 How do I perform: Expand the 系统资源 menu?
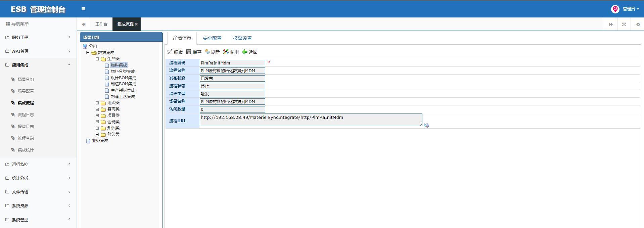38,206
